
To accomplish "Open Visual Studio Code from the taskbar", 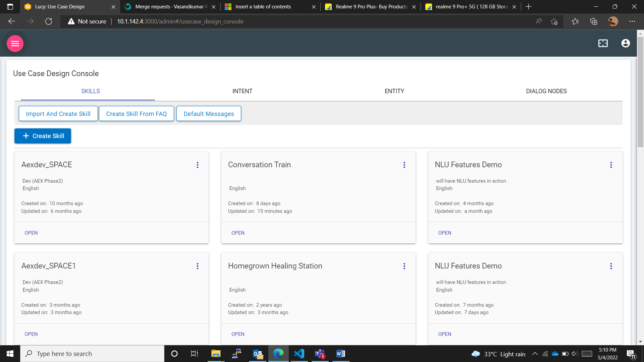I will pos(299,354).
